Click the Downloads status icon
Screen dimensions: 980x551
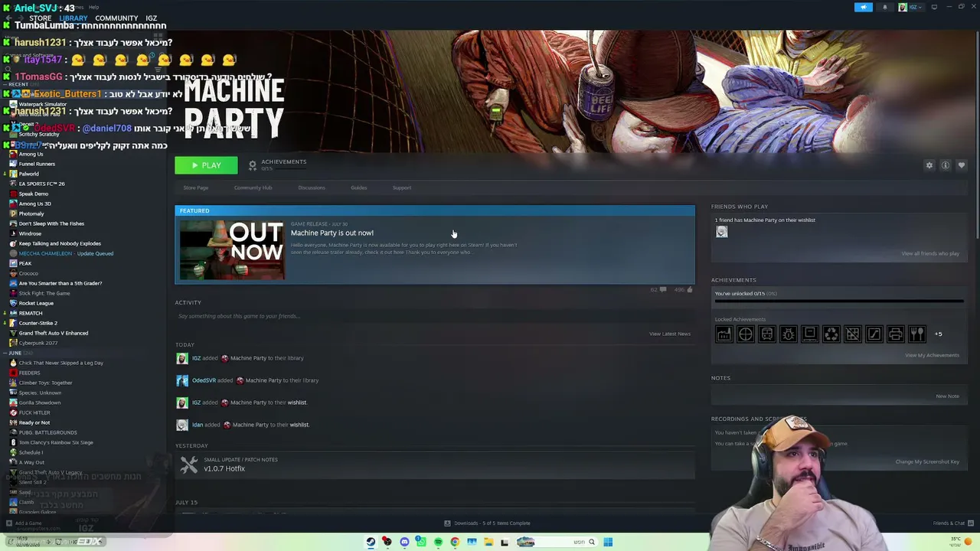(447, 523)
